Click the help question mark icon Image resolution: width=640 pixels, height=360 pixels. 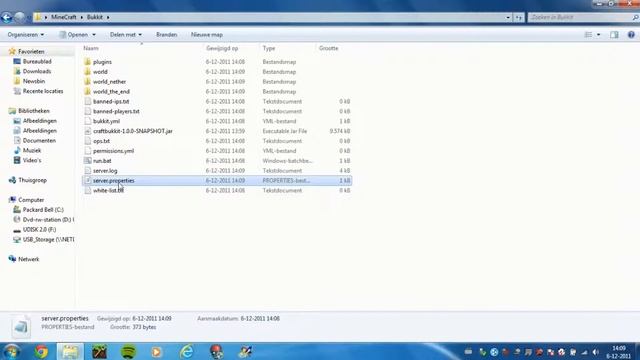click(631, 35)
